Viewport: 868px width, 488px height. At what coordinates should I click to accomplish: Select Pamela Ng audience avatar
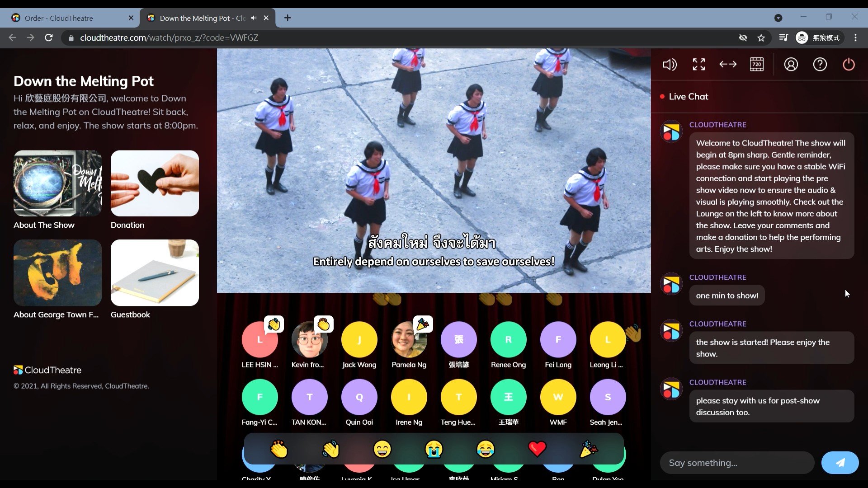(x=409, y=339)
